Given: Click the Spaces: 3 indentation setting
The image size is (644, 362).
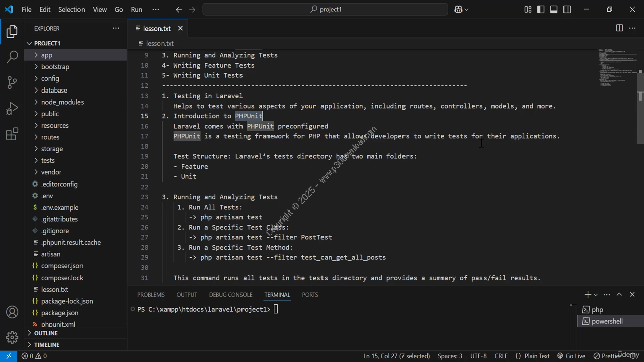Looking at the screenshot, I should (450, 356).
